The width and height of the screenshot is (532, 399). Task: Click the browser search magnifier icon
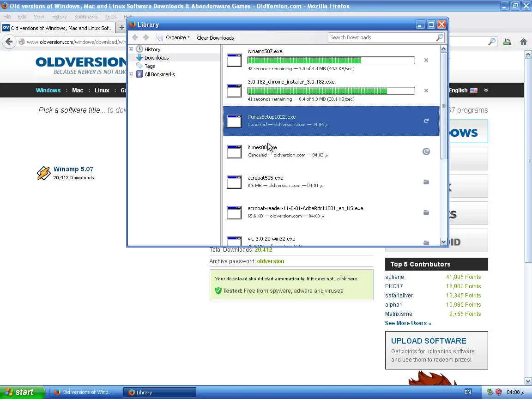click(x=492, y=42)
